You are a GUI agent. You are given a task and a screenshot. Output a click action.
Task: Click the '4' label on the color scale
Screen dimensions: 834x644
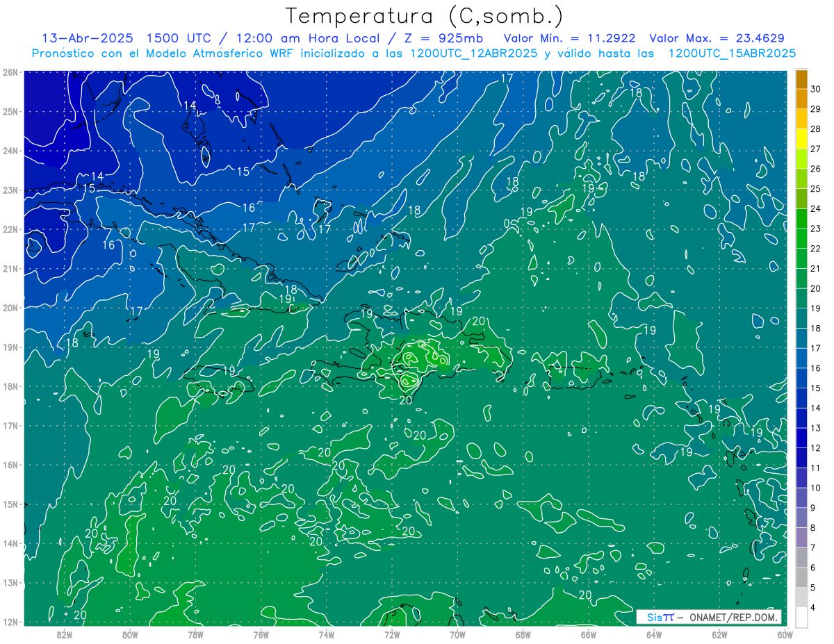813,607
